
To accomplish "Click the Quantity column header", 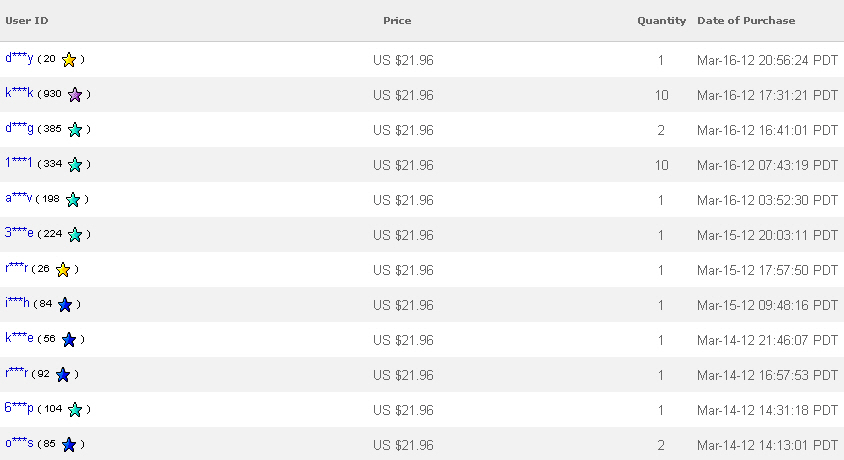I will (662, 20).
